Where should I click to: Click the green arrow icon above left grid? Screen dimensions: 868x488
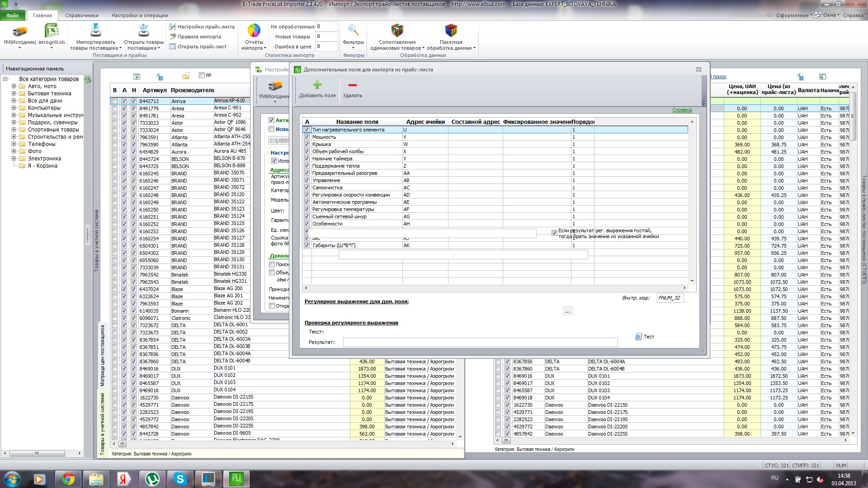[137, 77]
